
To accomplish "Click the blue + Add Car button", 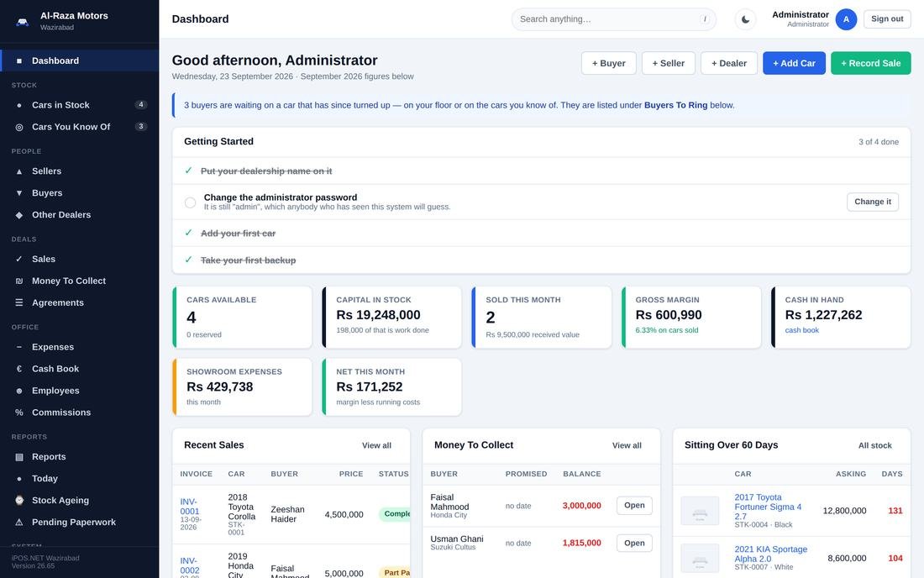I will [794, 63].
